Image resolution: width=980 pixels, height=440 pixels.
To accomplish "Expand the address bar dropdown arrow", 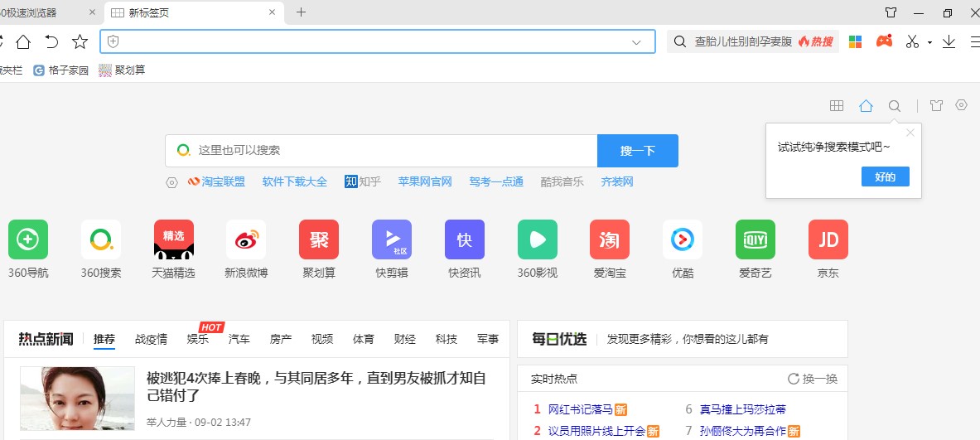I will pyautogui.click(x=637, y=41).
